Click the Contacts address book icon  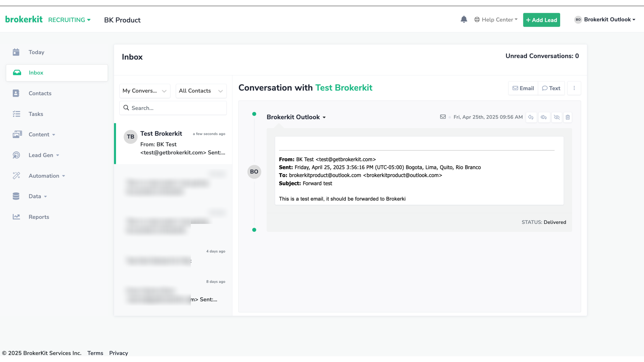click(x=16, y=93)
